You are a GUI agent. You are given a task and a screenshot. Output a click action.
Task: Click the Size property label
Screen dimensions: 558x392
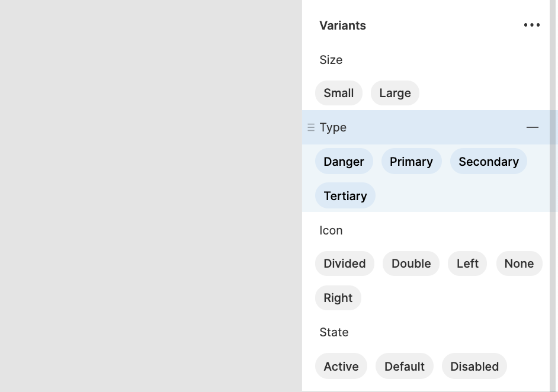click(x=331, y=60)
